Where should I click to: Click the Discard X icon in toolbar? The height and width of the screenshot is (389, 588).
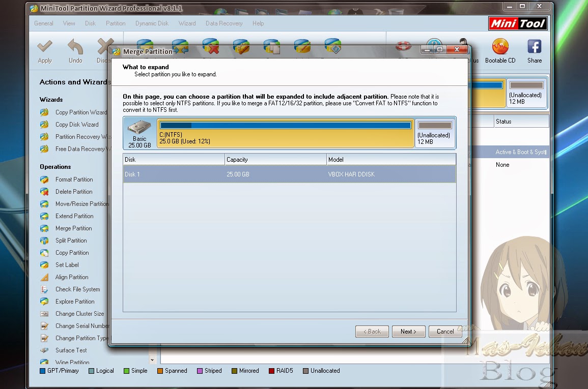(105, 46)
